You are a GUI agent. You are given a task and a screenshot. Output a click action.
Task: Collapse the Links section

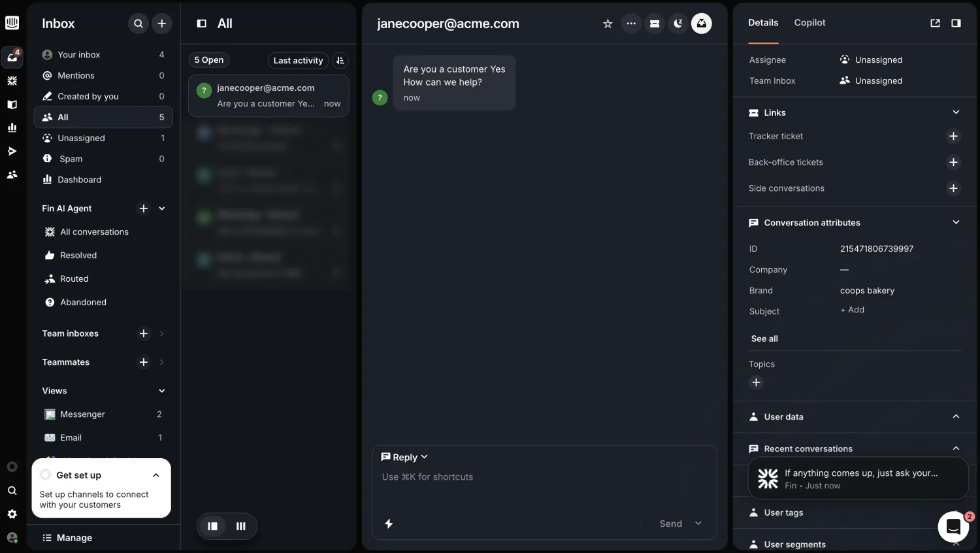tap(956, 112)
